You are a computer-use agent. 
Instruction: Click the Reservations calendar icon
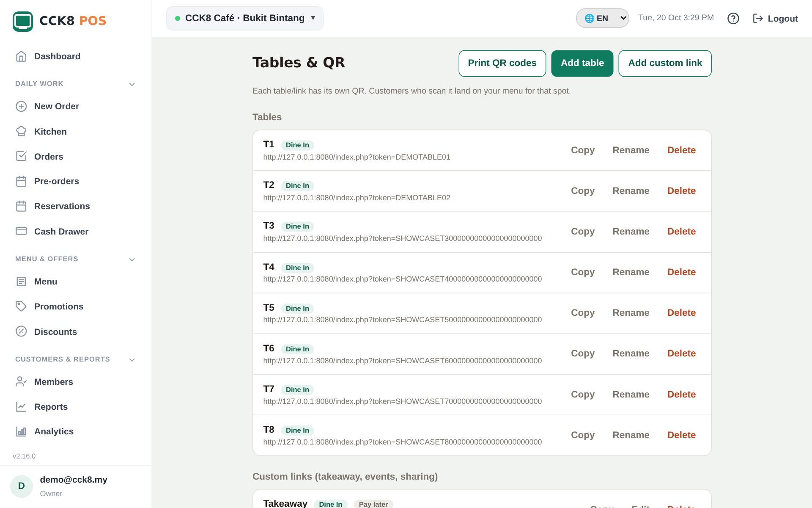tap(21, 206)
